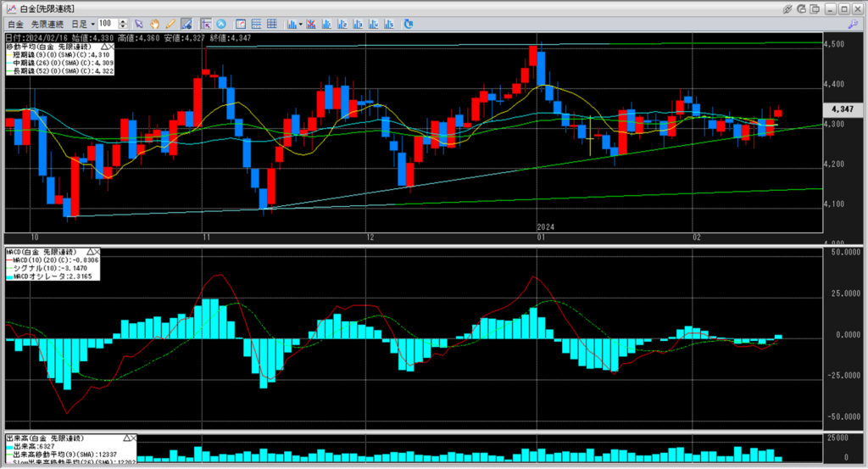
Task: Close the MACD legend box
Action: coord(96,252)
